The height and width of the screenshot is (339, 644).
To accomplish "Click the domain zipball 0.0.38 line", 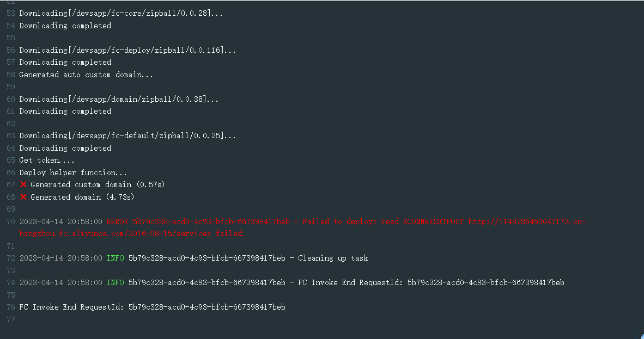I will (x=119, y=99).
